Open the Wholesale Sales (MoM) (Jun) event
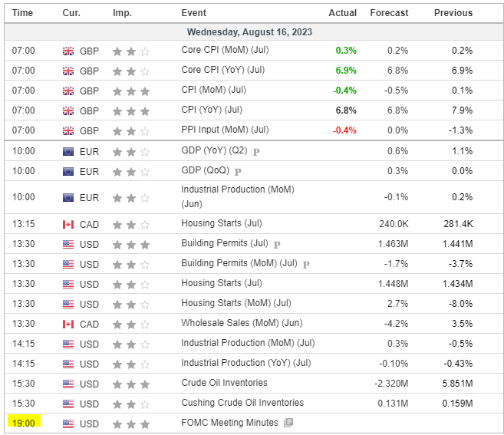The width and height of the screenshot is (504, 435). (236, 323)
